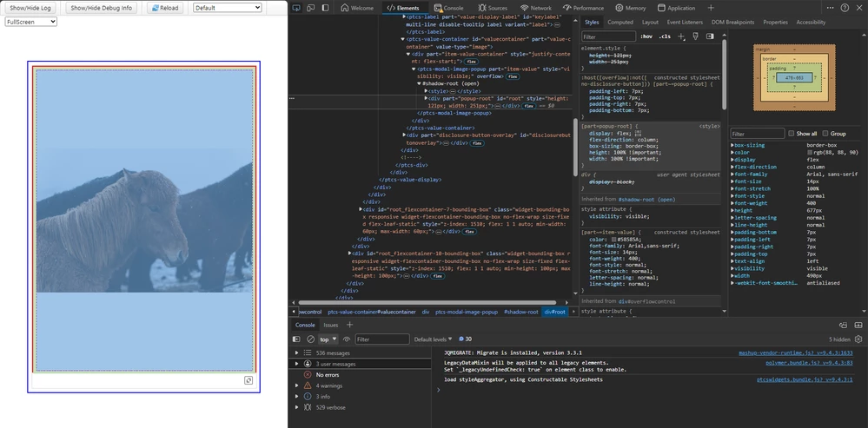Switch to Issues drawer tab

click(x=330, y=325)
